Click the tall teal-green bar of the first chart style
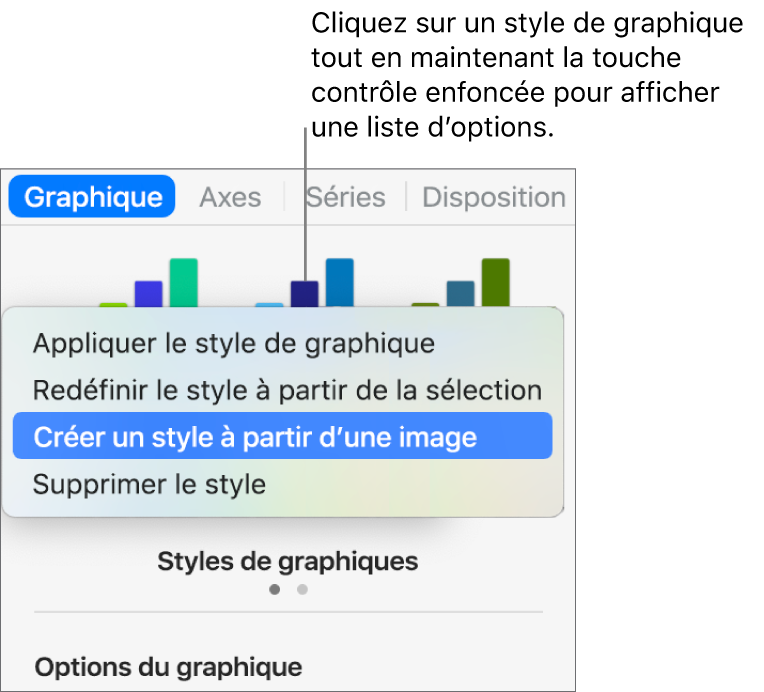Screen dimensions: 764x692 tap(183, 282)
